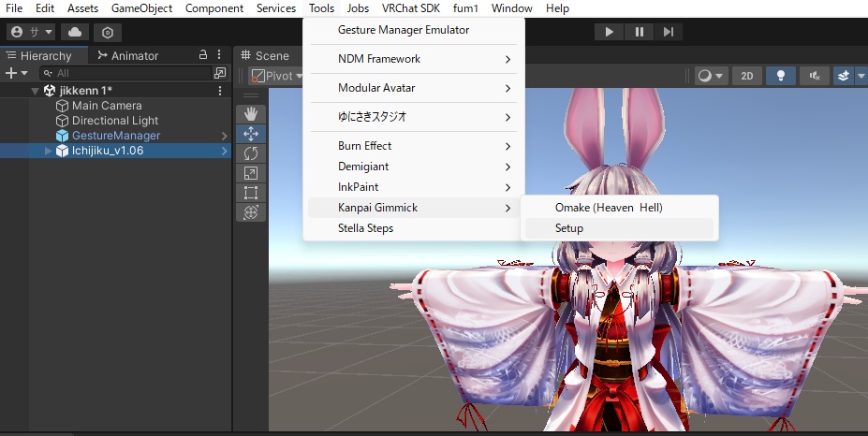Expand NDM Framework submenu
Viewport: 868px width, 436px height.
pyautogui.click(x=414, y=59)
